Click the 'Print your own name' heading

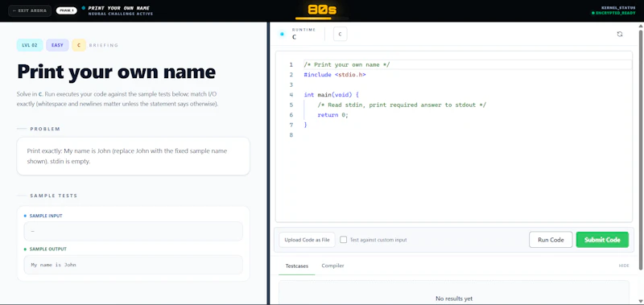(x=116, y=72)
